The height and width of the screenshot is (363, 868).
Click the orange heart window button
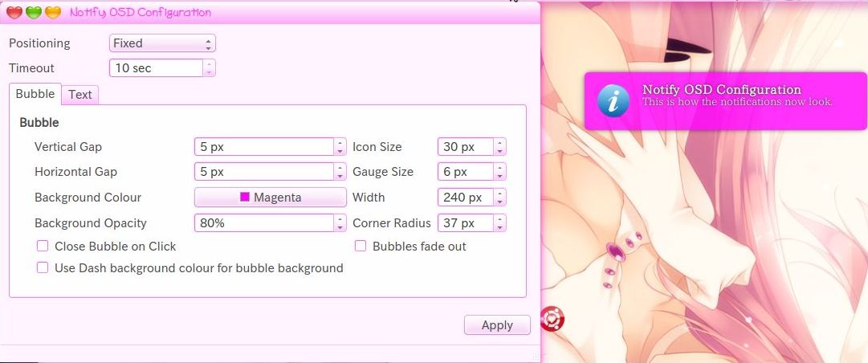[53, 12]
